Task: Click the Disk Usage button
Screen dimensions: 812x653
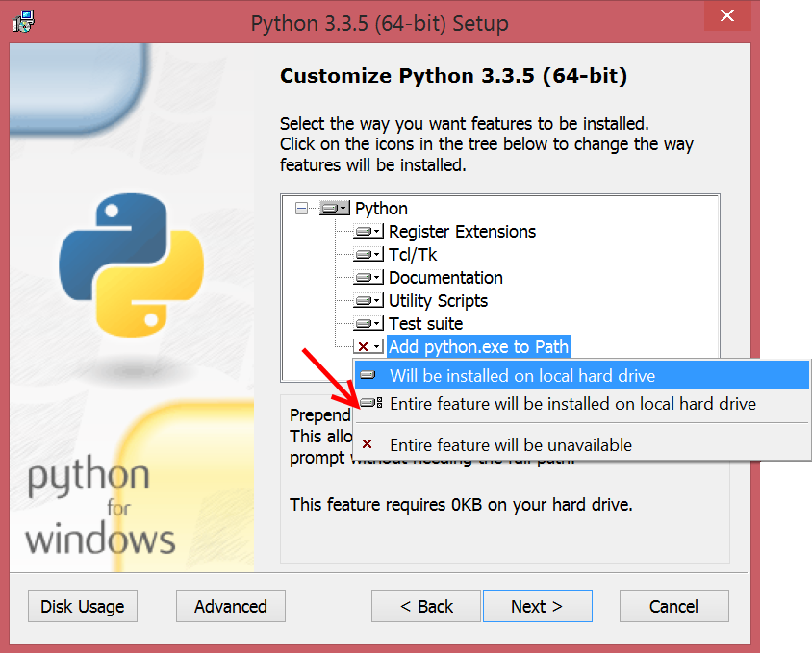Action: pyautogui.click(x=83, y=607)
